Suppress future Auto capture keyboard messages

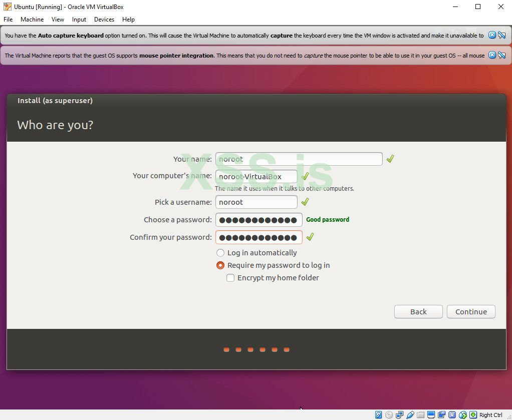502,35
